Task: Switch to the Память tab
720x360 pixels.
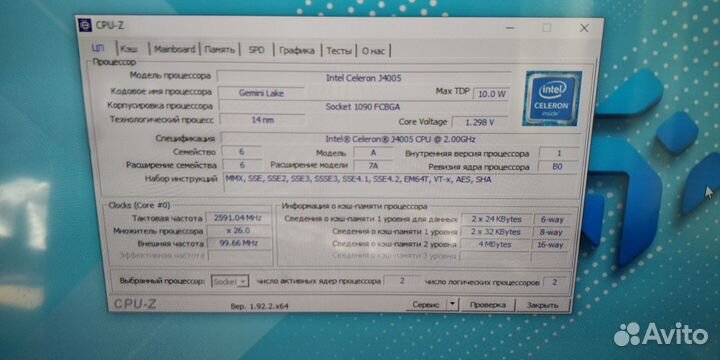Action: click(219, 50)
